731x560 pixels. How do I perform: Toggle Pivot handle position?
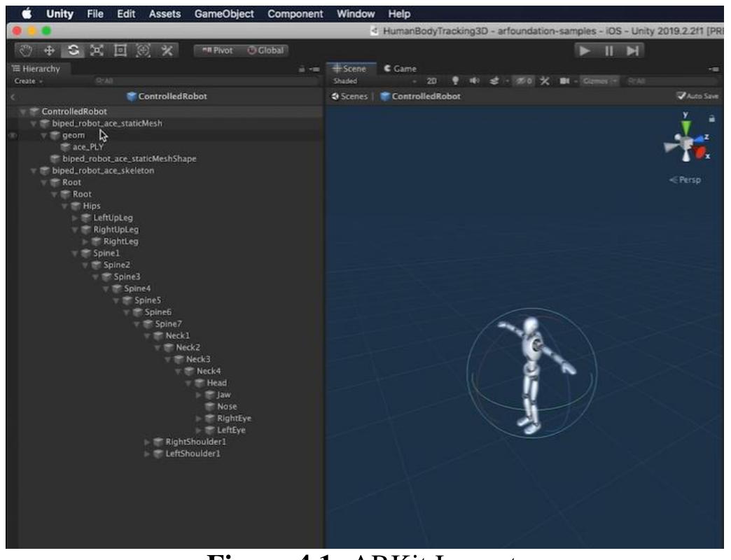click(218, 50)
